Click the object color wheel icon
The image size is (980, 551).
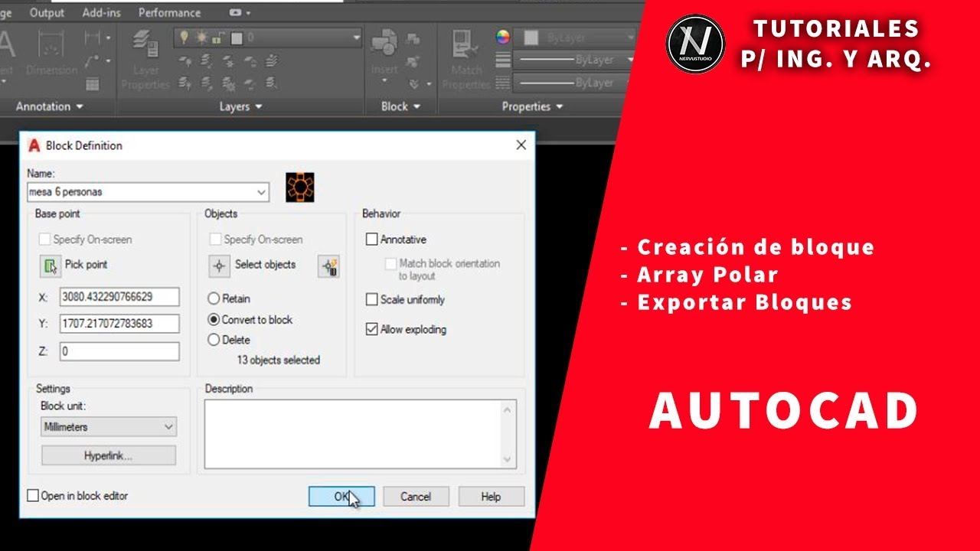coord(503,37)
